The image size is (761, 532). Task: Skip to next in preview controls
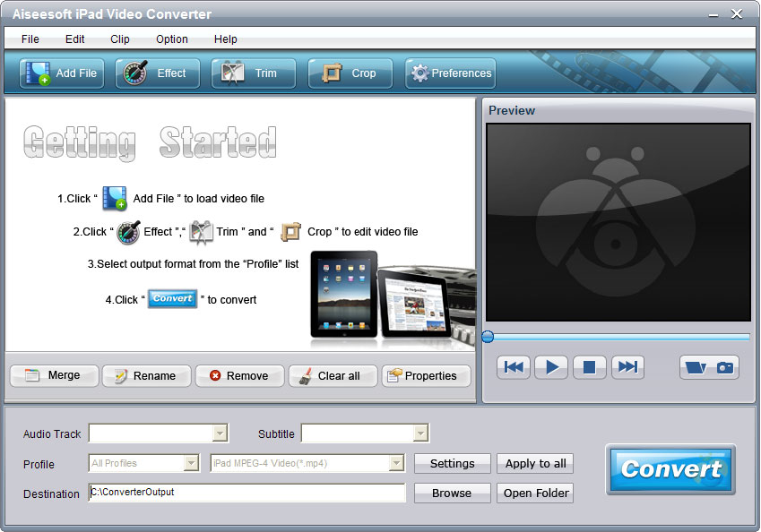[x=627, y=366]
